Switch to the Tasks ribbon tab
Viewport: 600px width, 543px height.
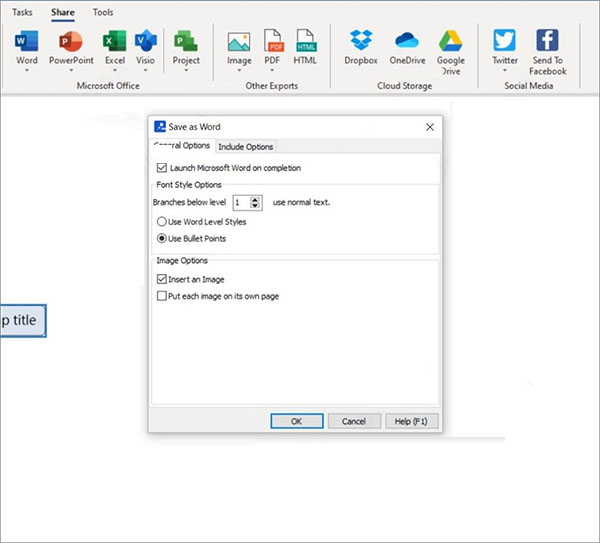click(22, 12)
